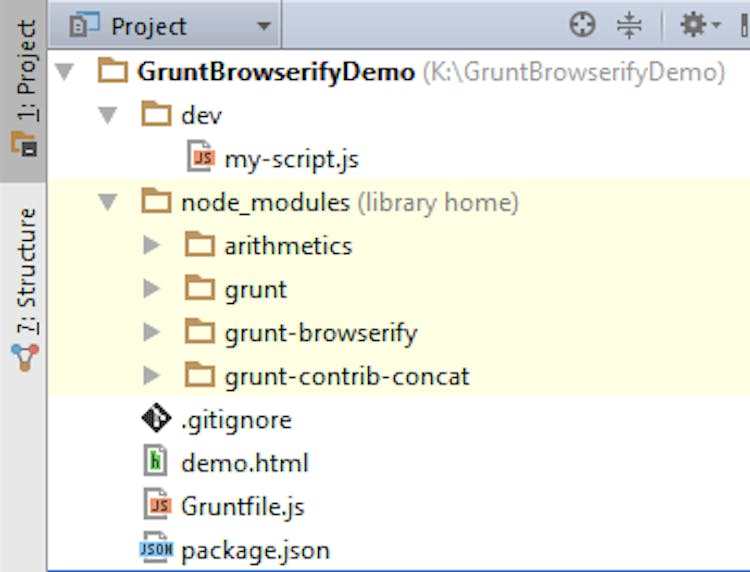Select the demo.html file name
Viewport: 750px width, 572px height.
(245, 464)
